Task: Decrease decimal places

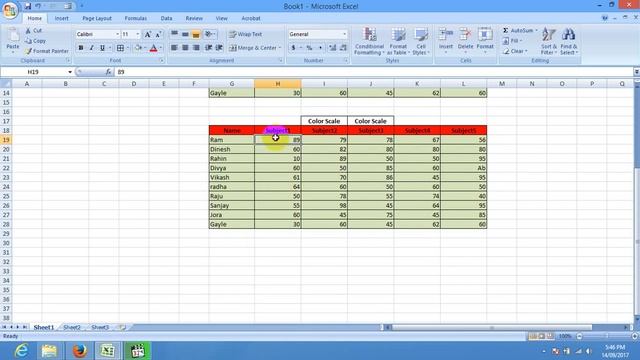Action: [343, 48]
